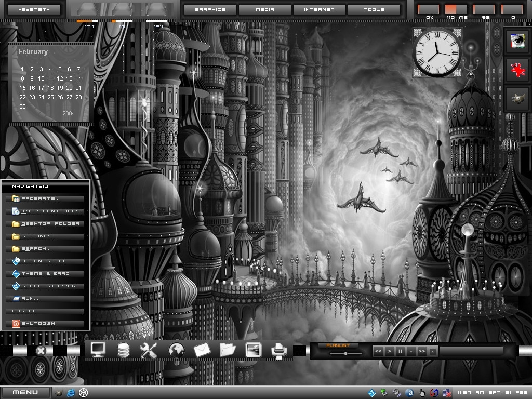Open Shell Swapper

point(45,286)
